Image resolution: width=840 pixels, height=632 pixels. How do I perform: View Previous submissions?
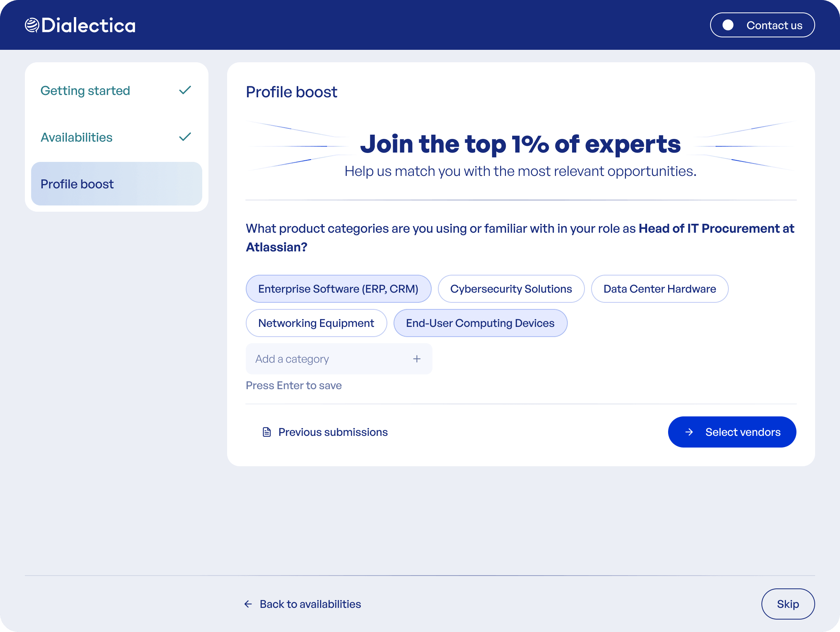325,432
